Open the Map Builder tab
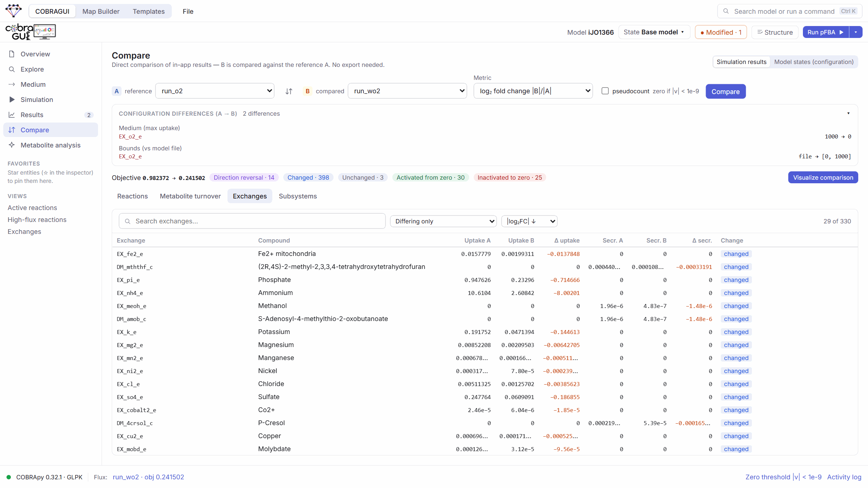 coord(101,11)
